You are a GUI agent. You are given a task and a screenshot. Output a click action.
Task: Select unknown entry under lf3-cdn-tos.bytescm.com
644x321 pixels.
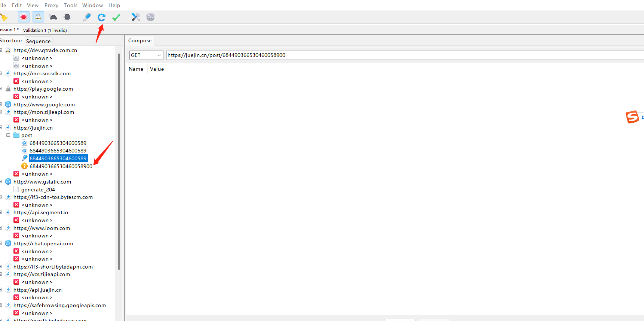click(37, 205)
